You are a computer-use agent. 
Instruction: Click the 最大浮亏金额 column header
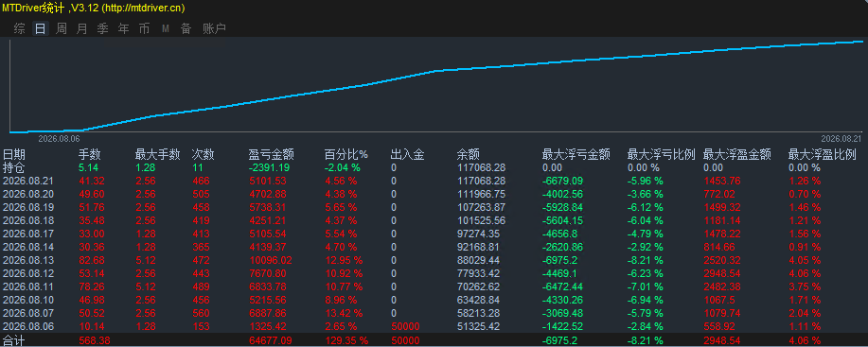click(576, 154)
